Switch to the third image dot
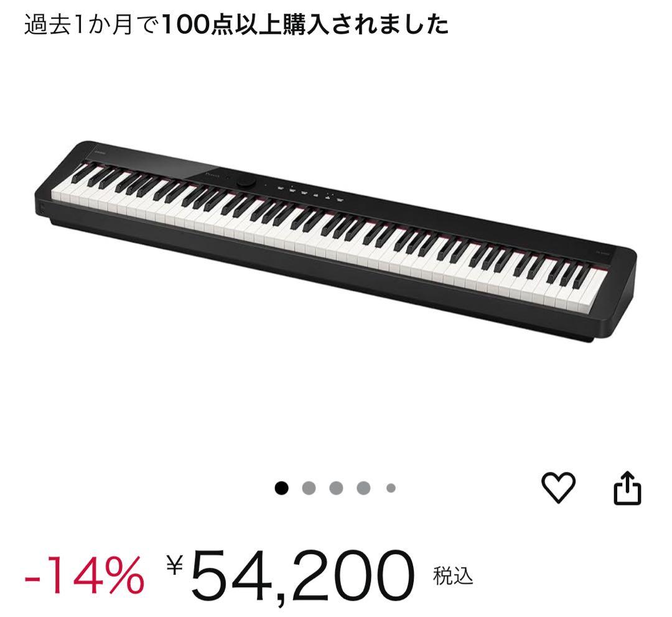 pos(336,488)
